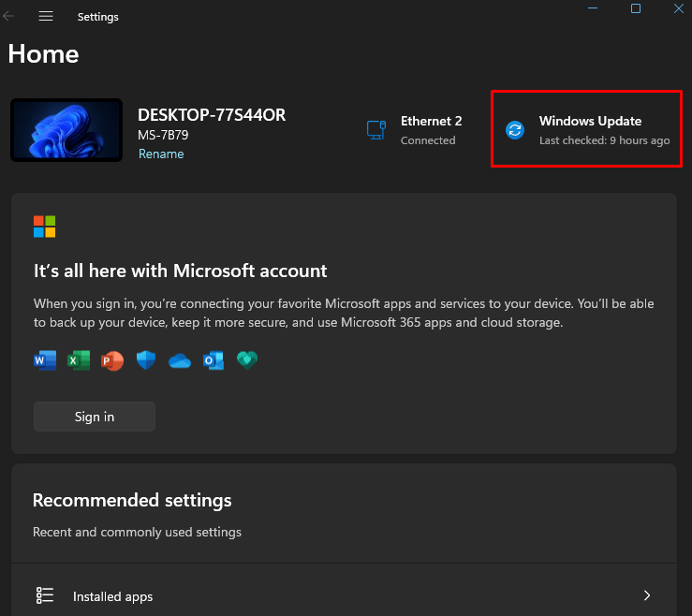Click the Microsoft four-color logo
The width and height of the screenshot is (692, 616).
[45, 227]
